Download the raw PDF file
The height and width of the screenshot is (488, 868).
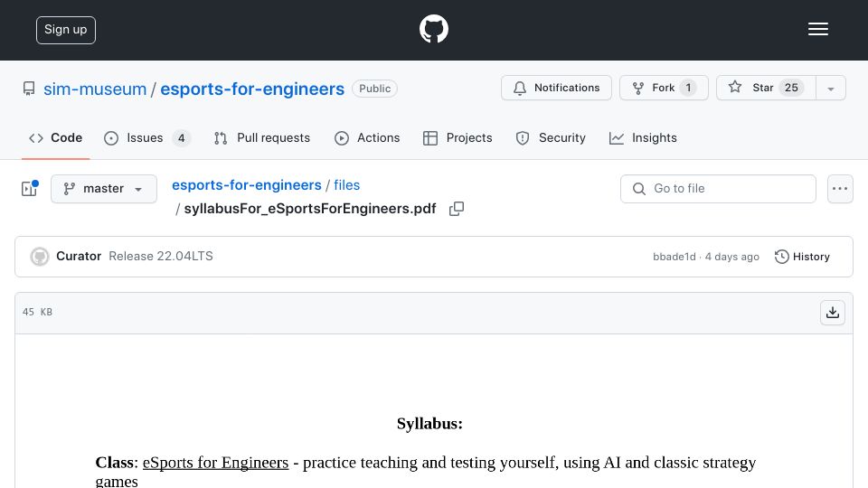pyautogui.click(x=832, y=313)
